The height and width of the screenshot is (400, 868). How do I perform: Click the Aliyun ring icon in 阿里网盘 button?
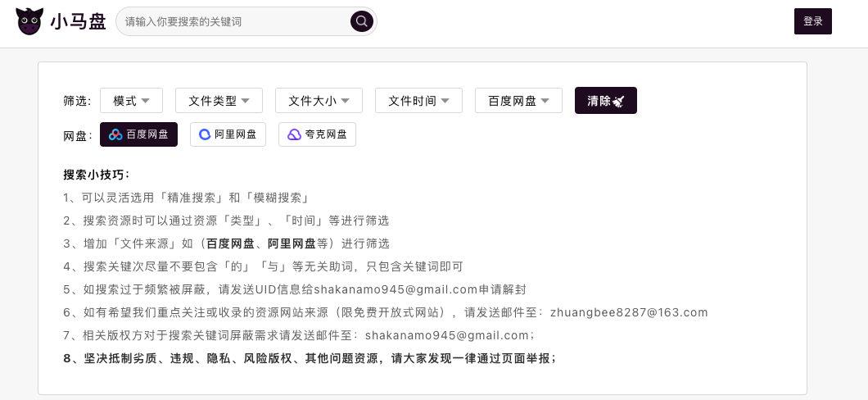tap(205, 134)
